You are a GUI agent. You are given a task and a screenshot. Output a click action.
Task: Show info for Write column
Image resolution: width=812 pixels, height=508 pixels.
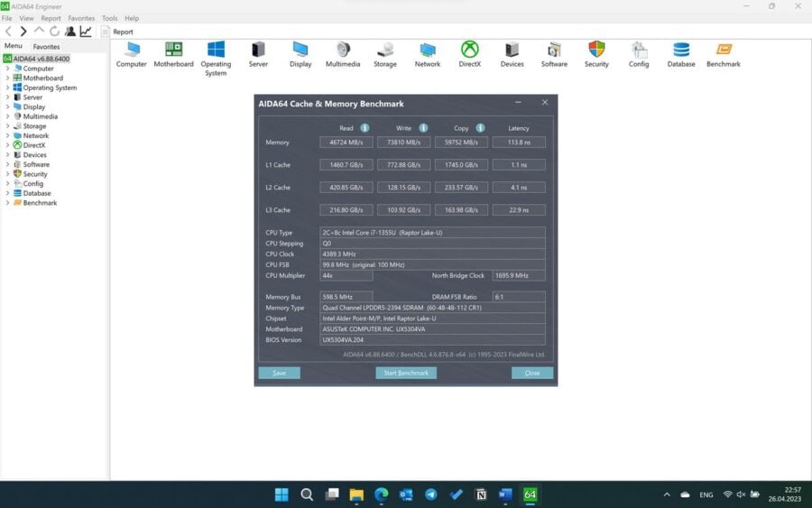(x=424, y=128)
